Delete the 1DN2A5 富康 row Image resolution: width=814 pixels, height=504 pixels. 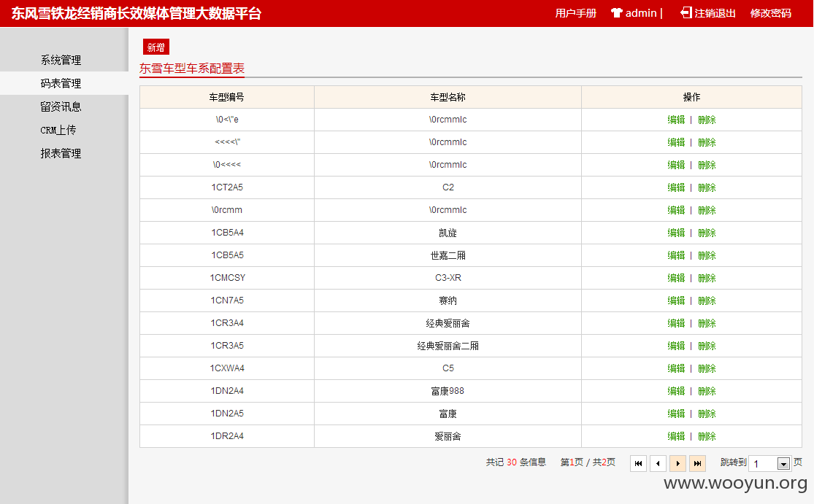pos(707,414)
